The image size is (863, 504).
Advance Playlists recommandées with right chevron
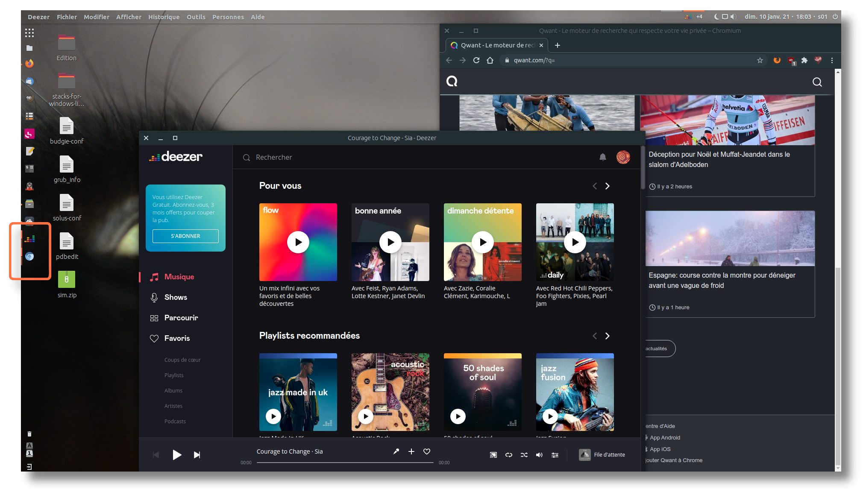click(607, 336)
